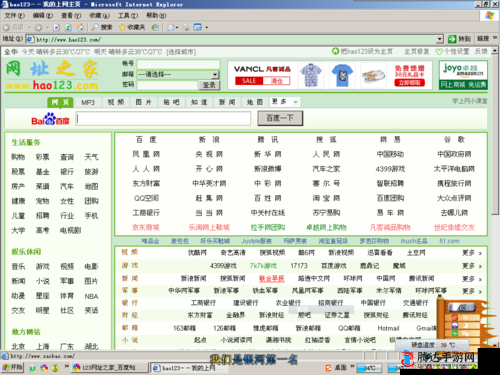Select the 网页 search tab
This screenshot has height=375, width=500.
(x=60, y=102)
